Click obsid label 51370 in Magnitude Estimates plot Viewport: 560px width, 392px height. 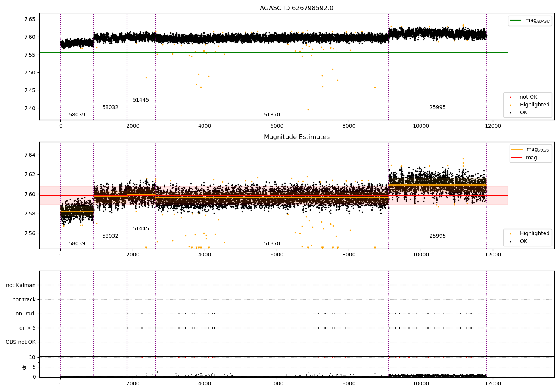coord(272,244)
